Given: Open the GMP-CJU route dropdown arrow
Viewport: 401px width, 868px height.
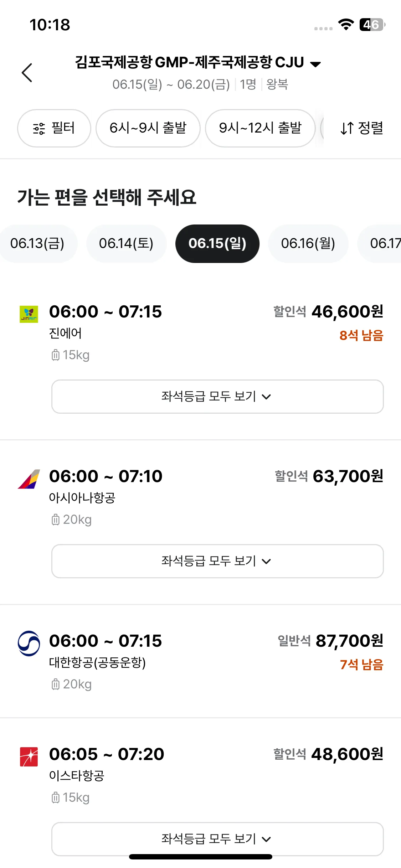Looking at the screenshot, I should (315, 64).
